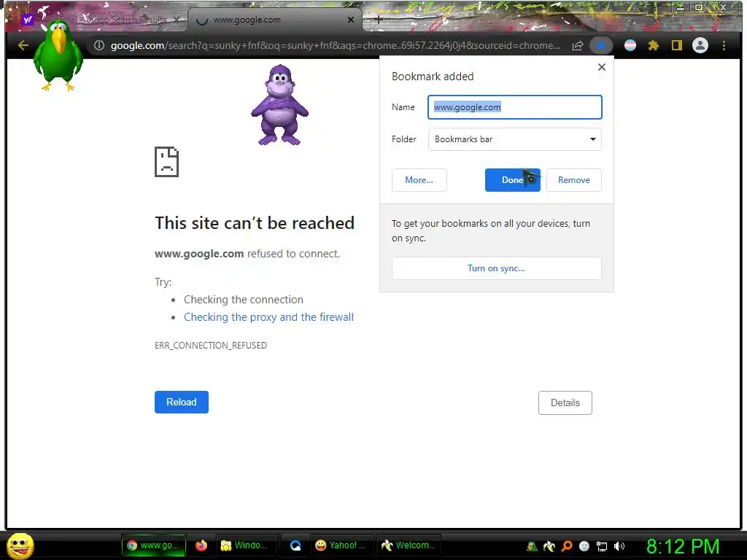The width and height of the screenshot is (747, 560).
Task: Open the blue Q taskbar icon
Action: (x=295, y=545)
